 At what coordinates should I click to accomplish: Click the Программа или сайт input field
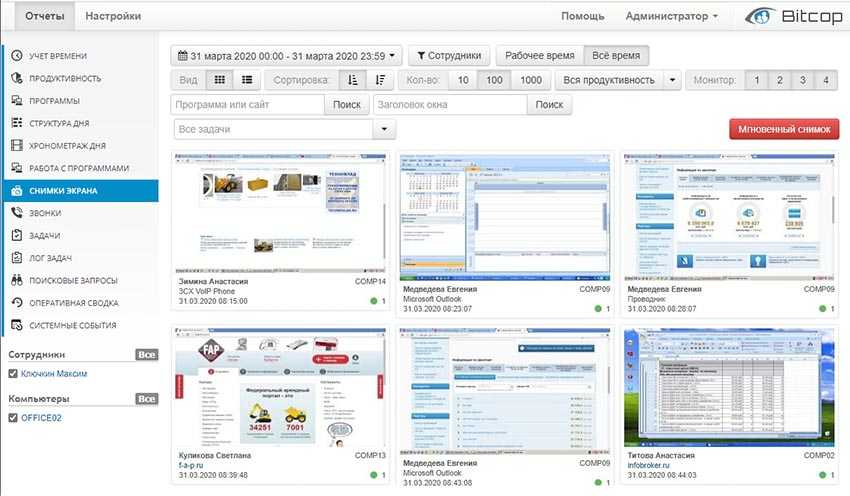(248, 105)
